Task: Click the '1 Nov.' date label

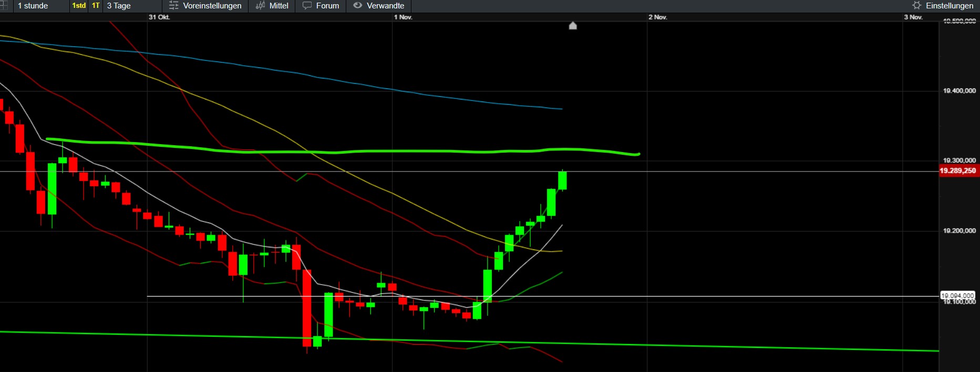Action: (x=404, y=17)
